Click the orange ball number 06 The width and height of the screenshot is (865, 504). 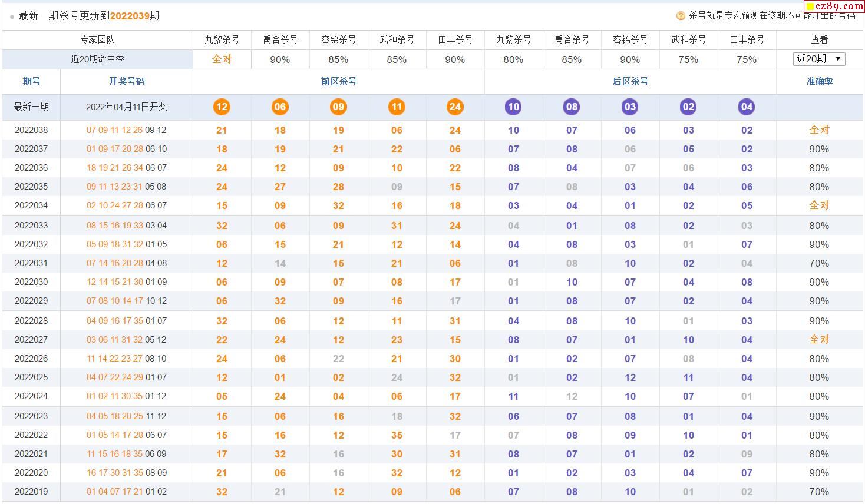click(280, 107)
